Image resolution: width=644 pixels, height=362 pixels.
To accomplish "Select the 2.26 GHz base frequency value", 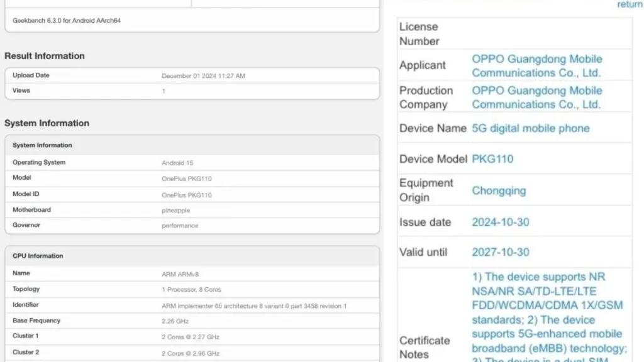I will [x=175, y=321].
